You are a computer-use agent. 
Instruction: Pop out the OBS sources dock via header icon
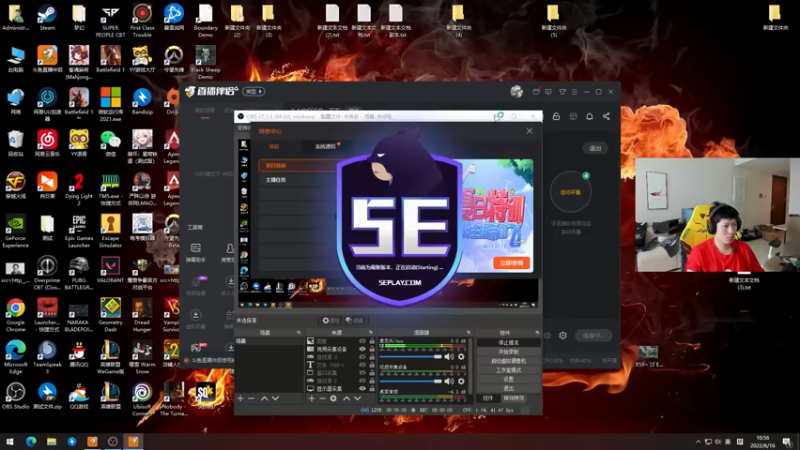(371, 333)
